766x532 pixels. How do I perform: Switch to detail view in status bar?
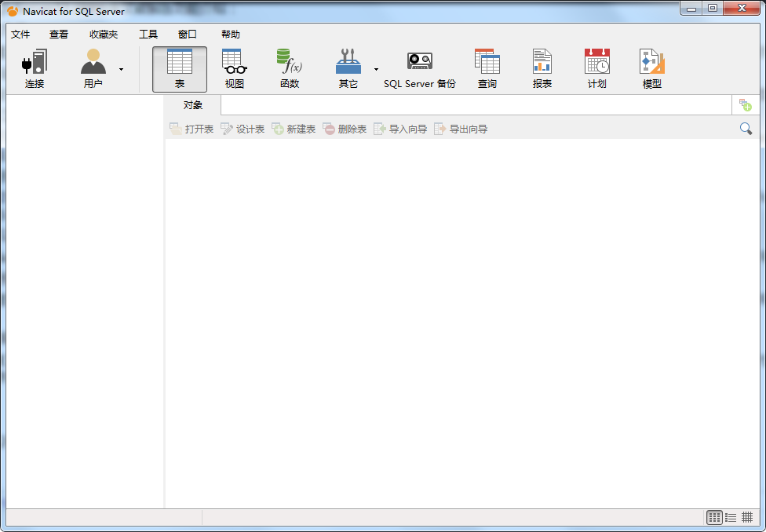747,517
